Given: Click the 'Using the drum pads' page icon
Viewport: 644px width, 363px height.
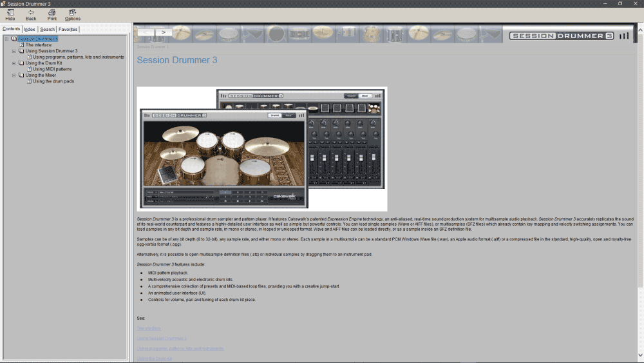Looking at the screenshot, I should click(x=29, y=81).
